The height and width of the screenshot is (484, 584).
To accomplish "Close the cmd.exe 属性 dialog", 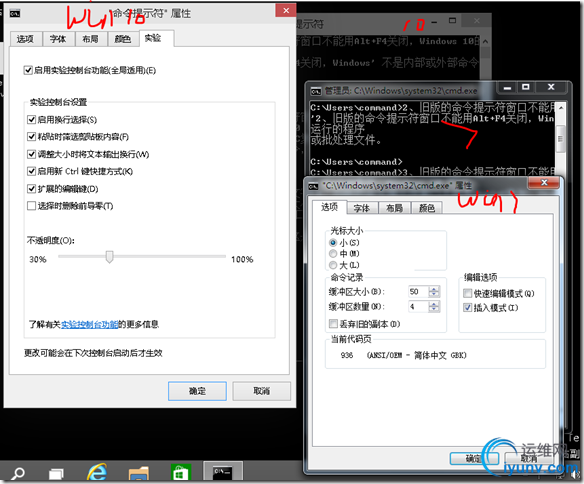I will click(544, 182).
